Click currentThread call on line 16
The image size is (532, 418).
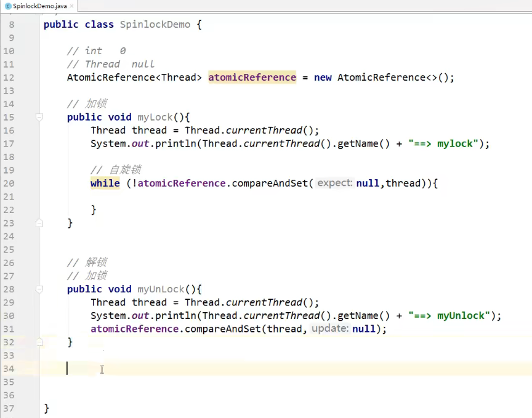click(x=264, y=131)
